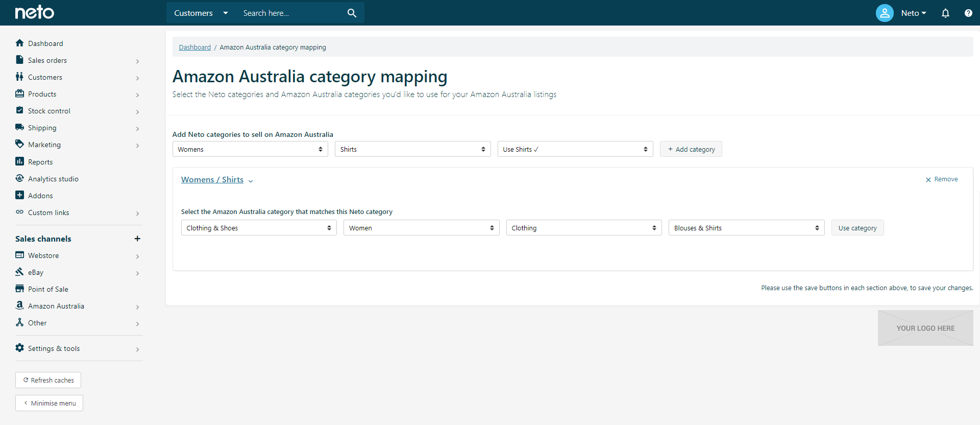Click the Marketing tag icon
Screen dimensions: 980x425
click(x=19, y=144)
